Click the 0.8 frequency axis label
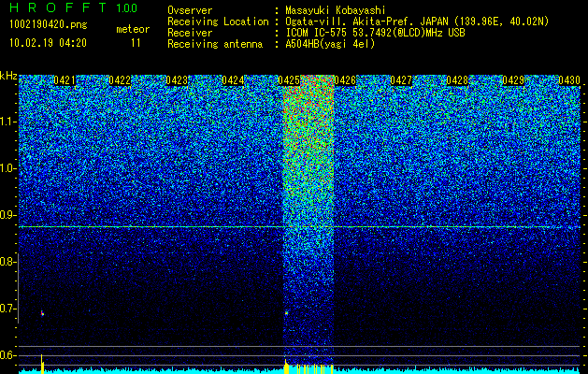Image resolution: width=588 pixels, height=374 pixels. [x=7, y=262]
